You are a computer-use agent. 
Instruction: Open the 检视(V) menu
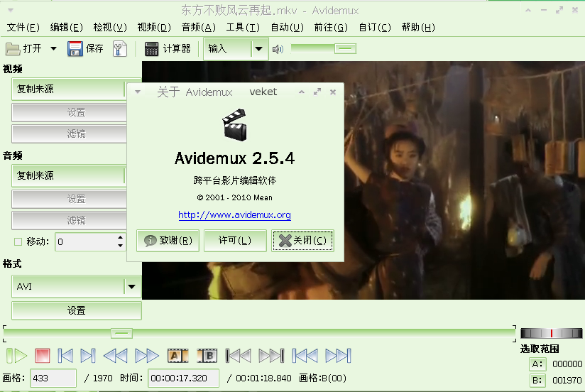pyautogui.click(x=110, y=27)
